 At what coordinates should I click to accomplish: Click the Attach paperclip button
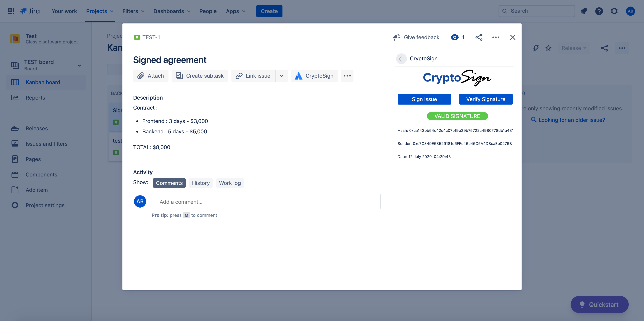click(151, 76)
